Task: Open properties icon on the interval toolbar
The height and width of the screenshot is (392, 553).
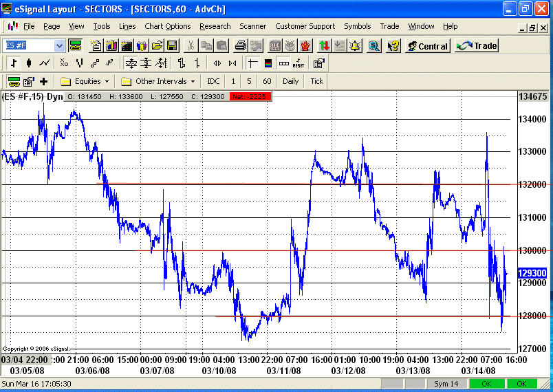Action: click(x=29, y=81)
